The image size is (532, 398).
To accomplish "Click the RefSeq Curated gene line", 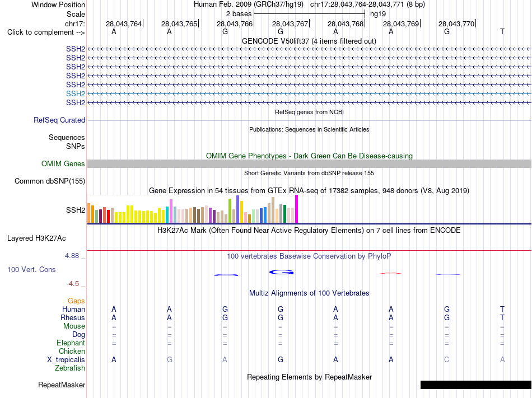I will click(x=309, y=120).
